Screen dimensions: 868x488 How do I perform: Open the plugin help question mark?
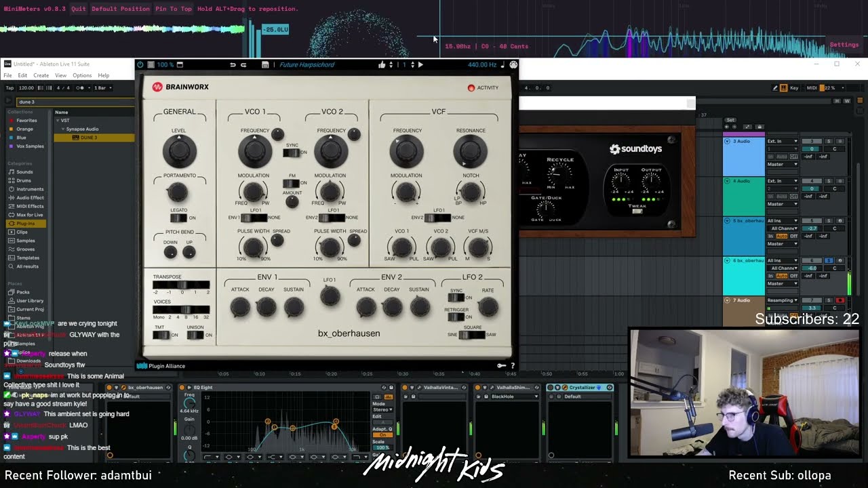pyautogui.click(x=512, y=365)
